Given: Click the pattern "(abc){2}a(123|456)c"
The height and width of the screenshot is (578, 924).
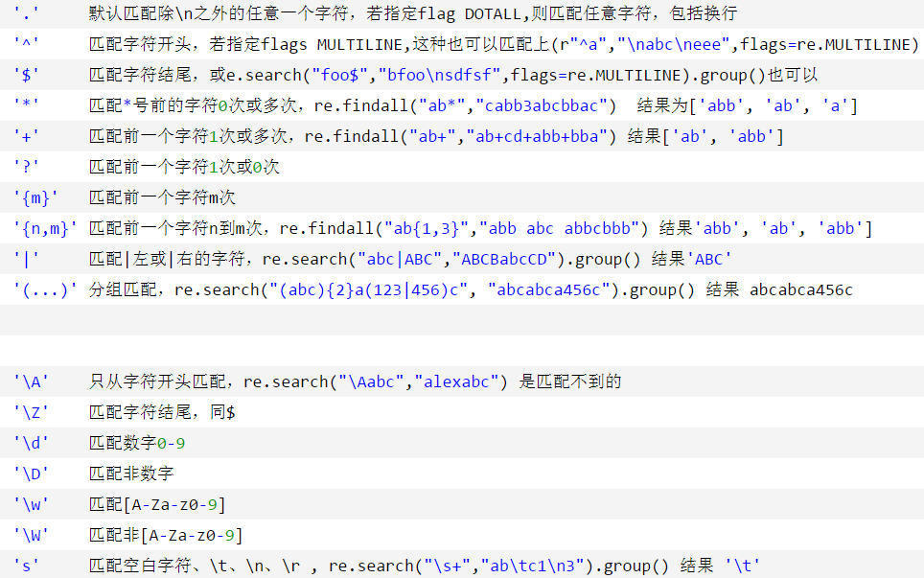Looking at the screenshot, I should 368,289.
